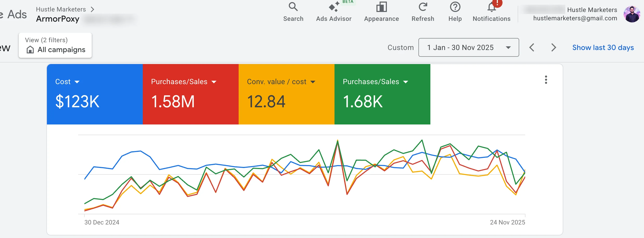Click the 24 Nov 2025 axis label
Image resolution: width=644 pixels, height=238 pixels.
pos(507,222)
